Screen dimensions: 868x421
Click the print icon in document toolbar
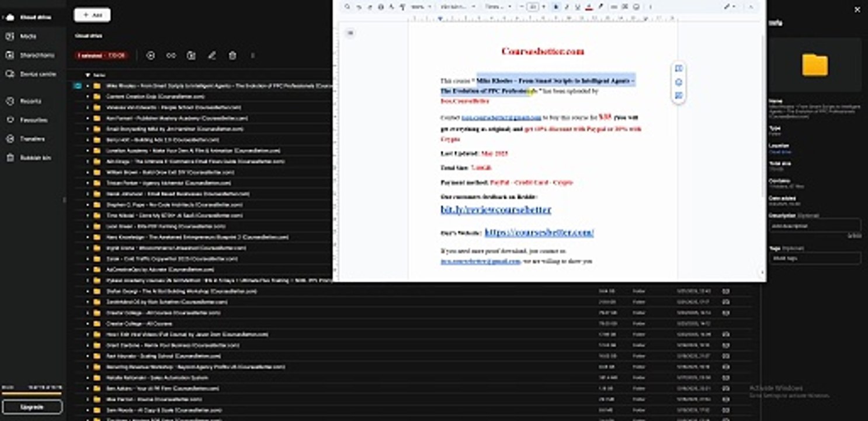tap(381, 7)
